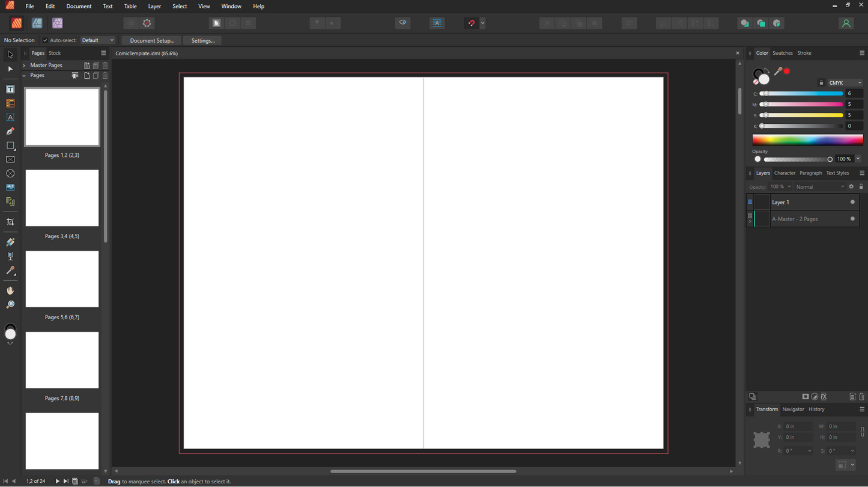Click the Settings button
Screen dimensions: 868x487
(202, 40)
